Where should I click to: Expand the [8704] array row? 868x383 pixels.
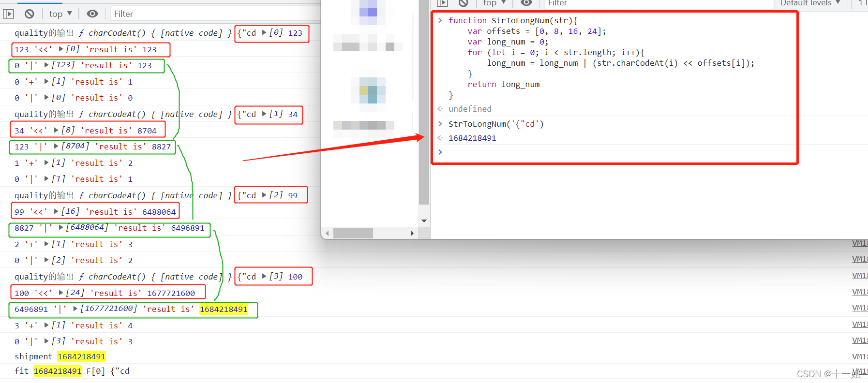56,146
